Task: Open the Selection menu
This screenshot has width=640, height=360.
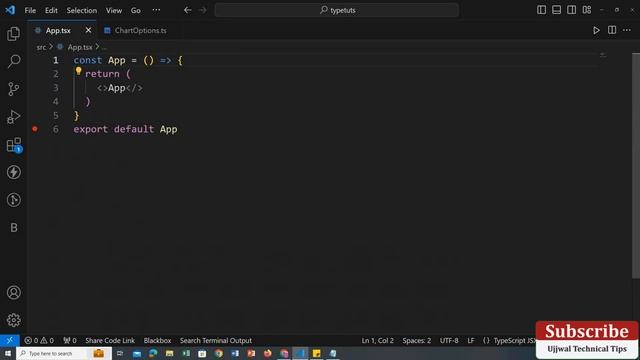Action: pos(82,10)
